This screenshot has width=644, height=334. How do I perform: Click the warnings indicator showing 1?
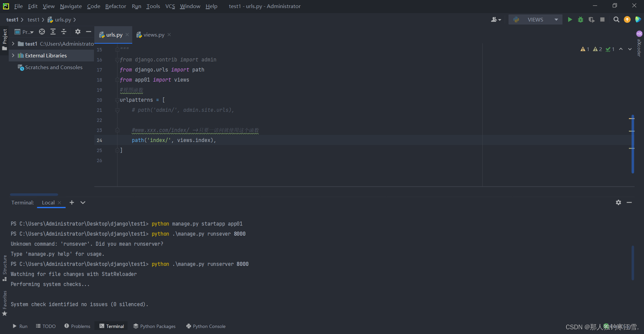(x=585, y=49)
